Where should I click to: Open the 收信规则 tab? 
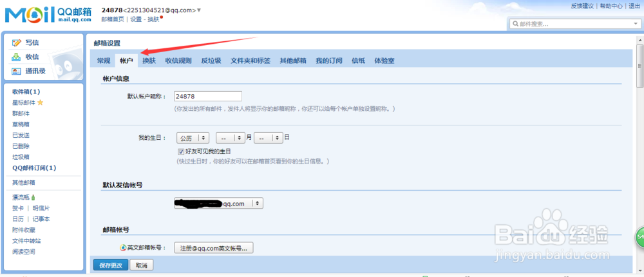click(x=178, y=61)
